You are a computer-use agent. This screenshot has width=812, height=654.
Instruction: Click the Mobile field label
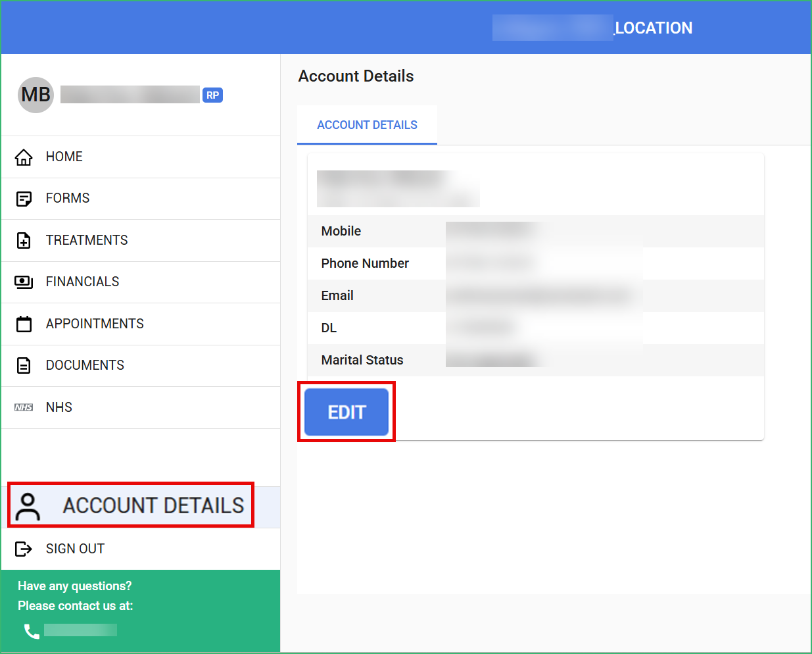341,231
